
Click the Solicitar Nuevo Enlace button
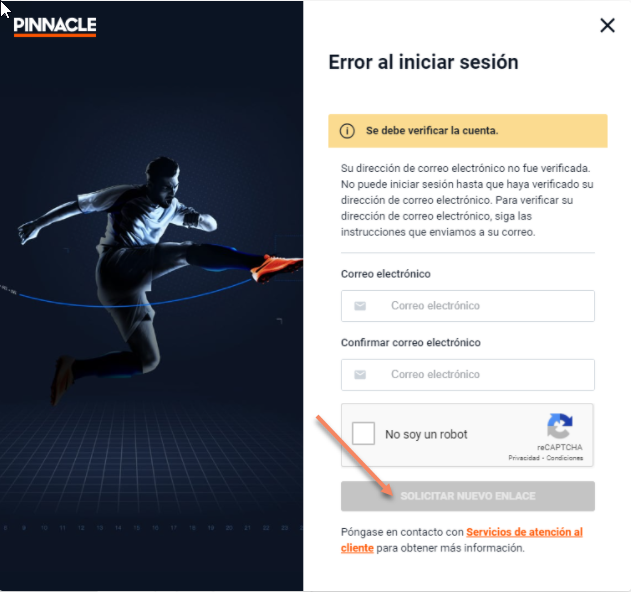(x=468, y=496)
